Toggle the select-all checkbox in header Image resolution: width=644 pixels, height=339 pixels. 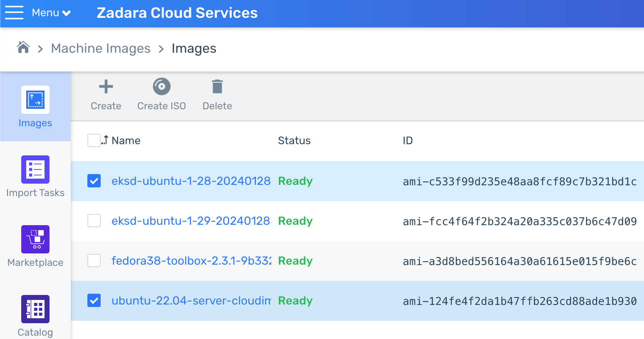tap(94, 140)
